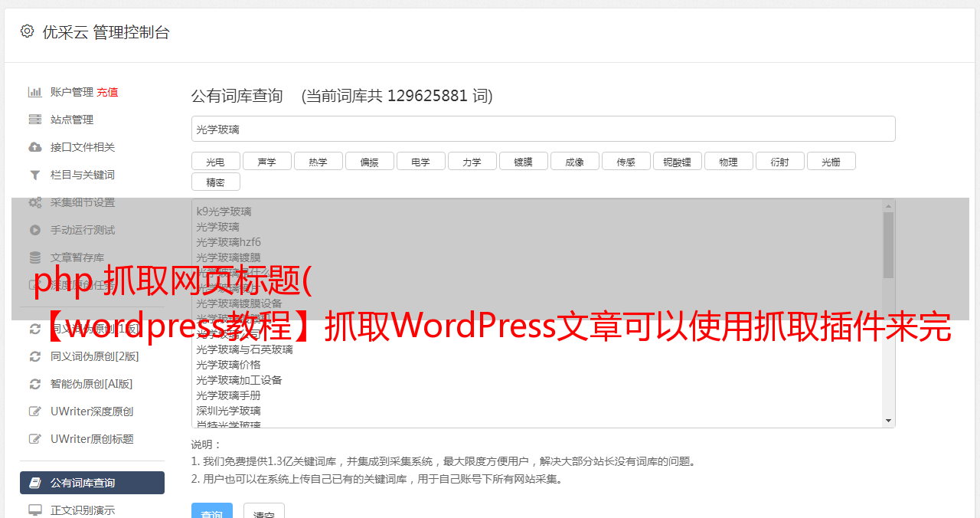The width and height of the screenshot is (980, 518).
Task: Click the server icon for 站点管理
Action: coord(34,120)
